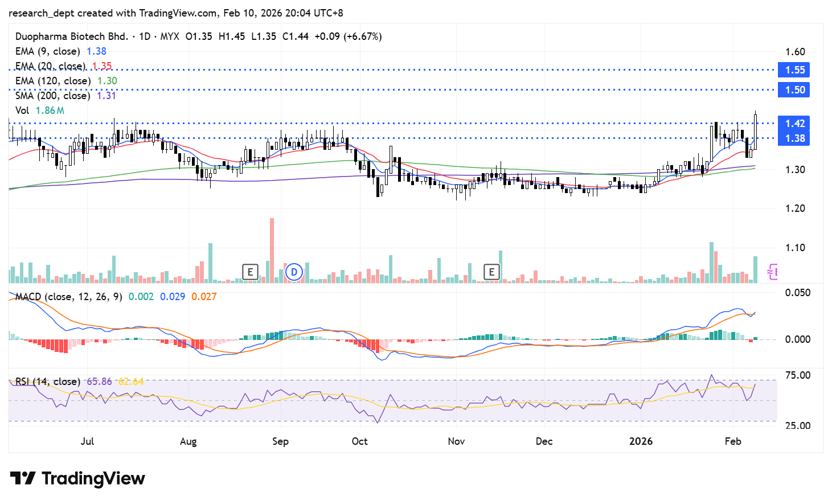Click the SMA (200, close) indicator legend
Screen dimensions: 832x504
52,96
